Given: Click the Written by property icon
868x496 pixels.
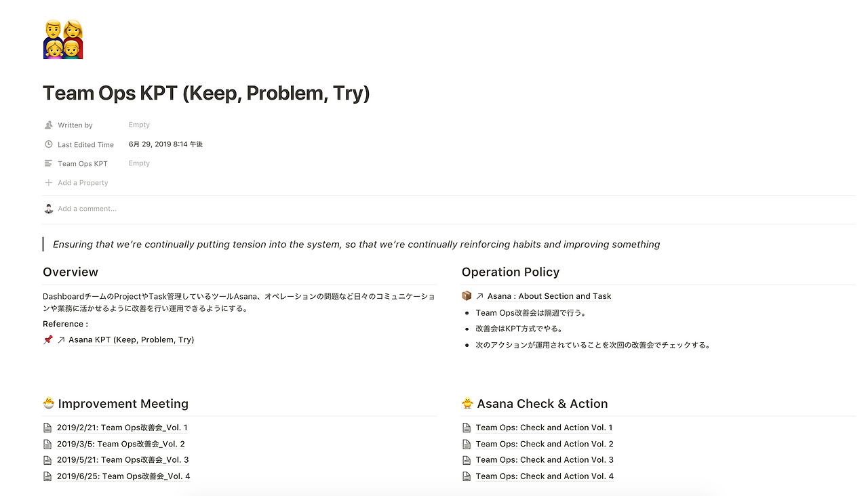Looking at the screenshot, I should tap(49, 125).
